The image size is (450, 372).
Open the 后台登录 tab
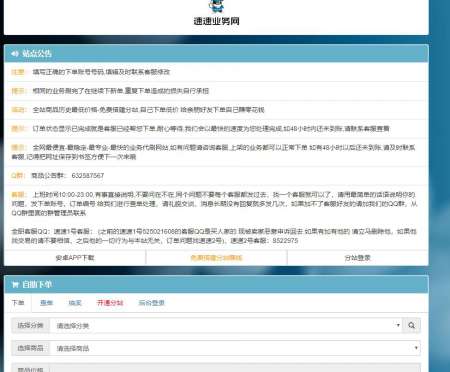coord(152,303)
